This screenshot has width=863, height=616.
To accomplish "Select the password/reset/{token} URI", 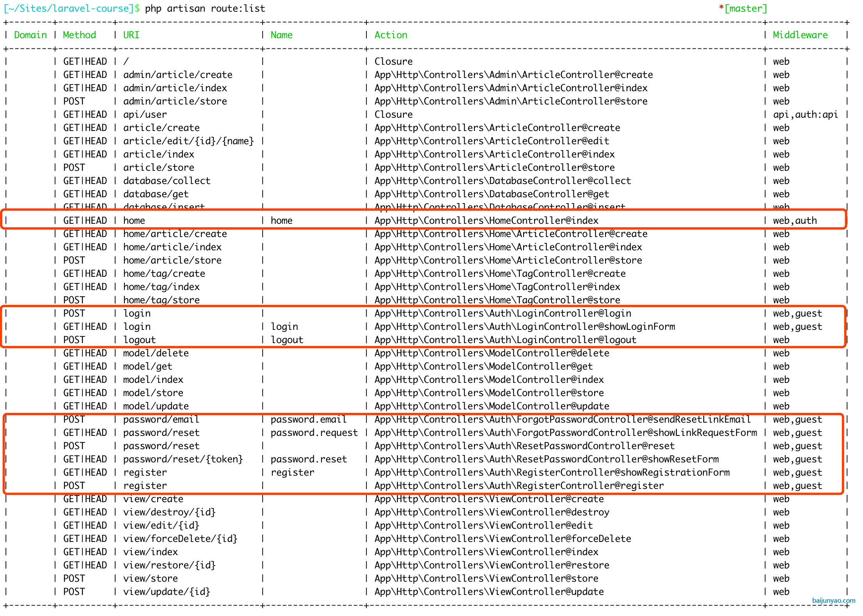I will 183,459.
